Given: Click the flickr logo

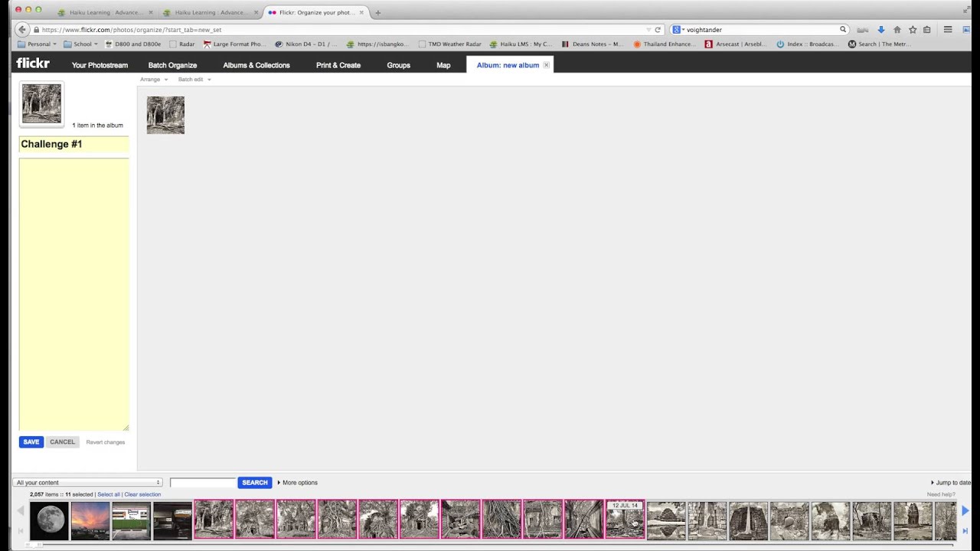Looking at the screenshot, I should (x=33, y=64).
